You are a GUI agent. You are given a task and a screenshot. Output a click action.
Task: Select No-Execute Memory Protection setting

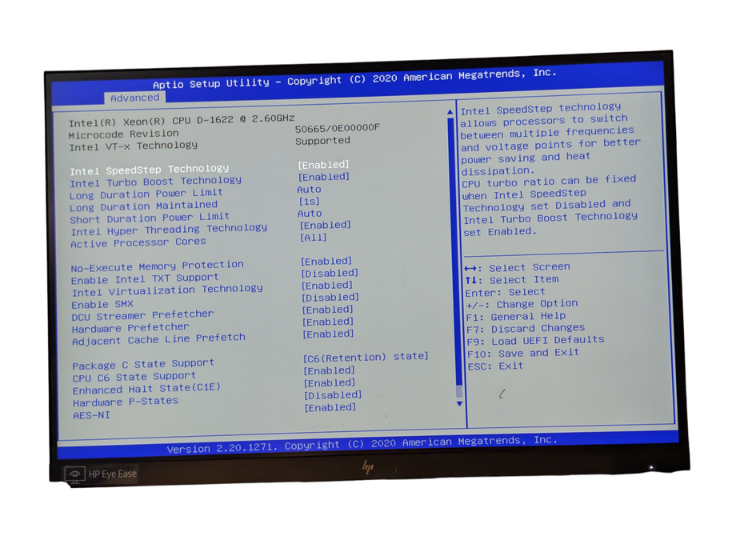coord(157,266)
